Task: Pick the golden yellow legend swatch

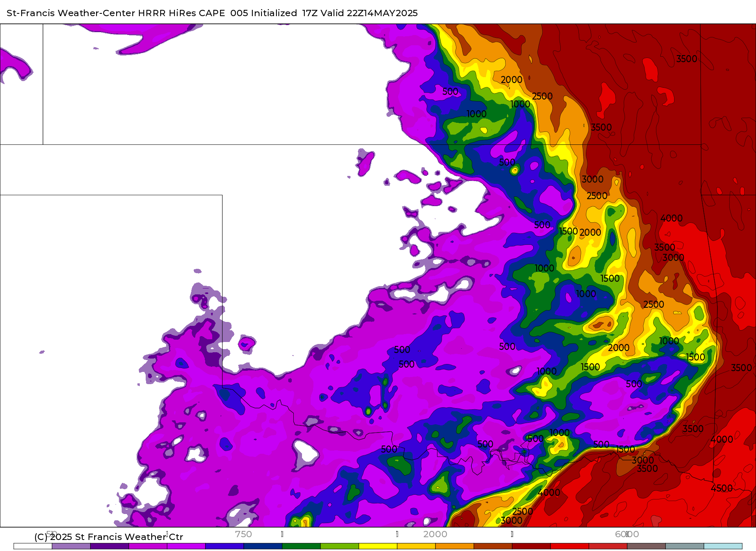Action: [x=416, y=546]
